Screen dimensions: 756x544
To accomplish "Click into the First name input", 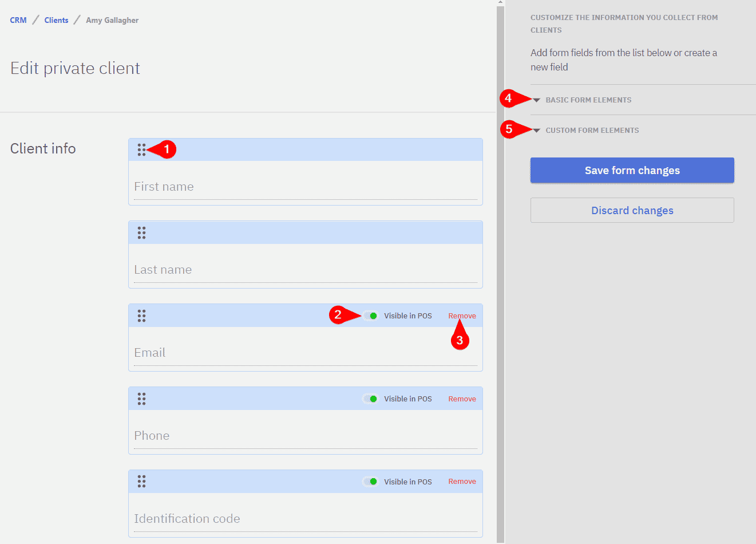I will (x=305, y=187).
